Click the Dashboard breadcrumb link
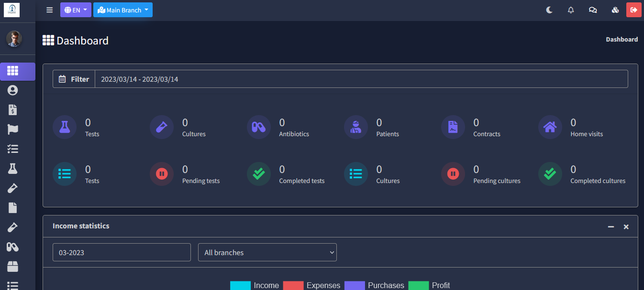The image size is (644, 290). [622, 40]
